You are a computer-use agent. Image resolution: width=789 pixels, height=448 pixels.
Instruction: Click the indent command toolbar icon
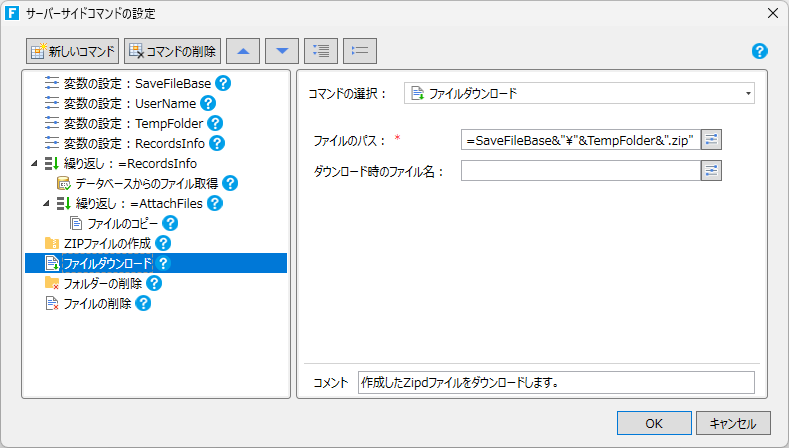[320, 50]
